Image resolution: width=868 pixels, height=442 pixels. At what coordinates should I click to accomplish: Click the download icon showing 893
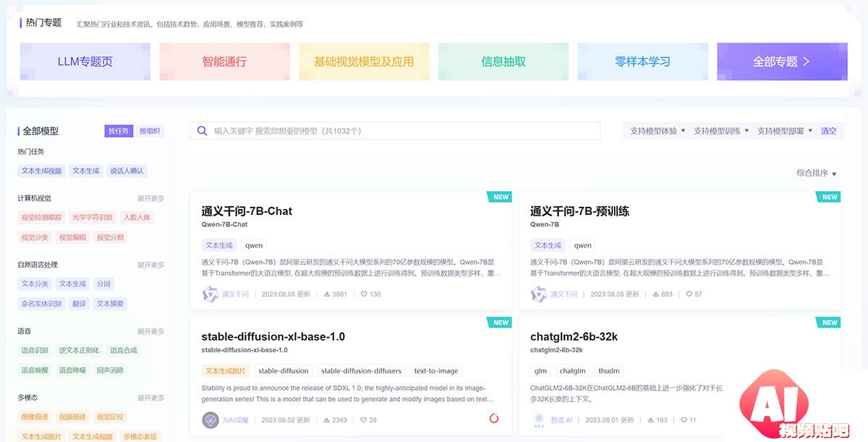point(656,294)
